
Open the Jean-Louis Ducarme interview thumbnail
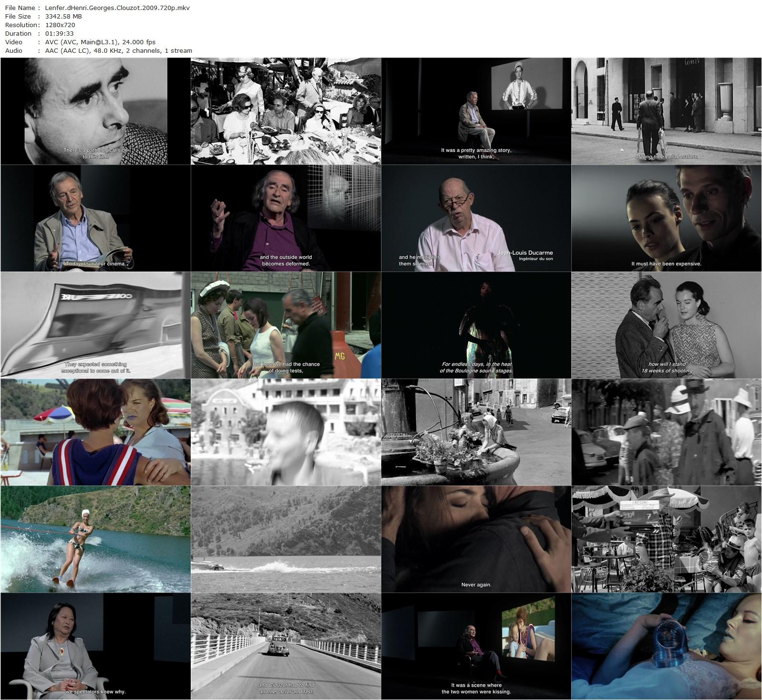tap(476, 218)
